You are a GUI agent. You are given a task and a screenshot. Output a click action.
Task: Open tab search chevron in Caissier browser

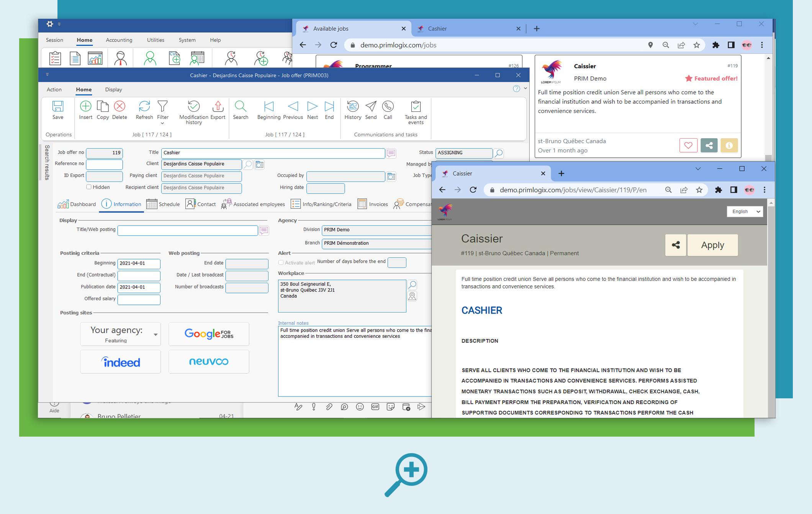698,169
